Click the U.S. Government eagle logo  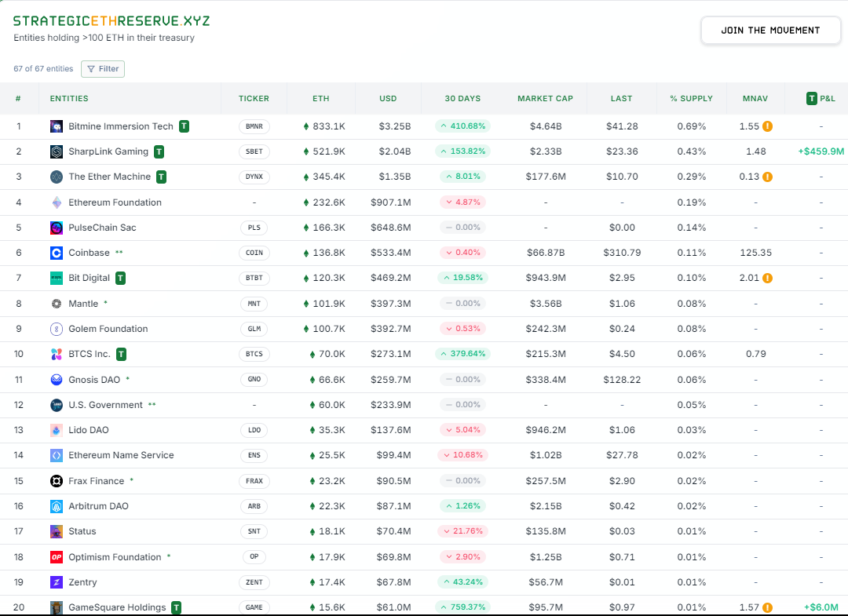[x=56, y=404]
